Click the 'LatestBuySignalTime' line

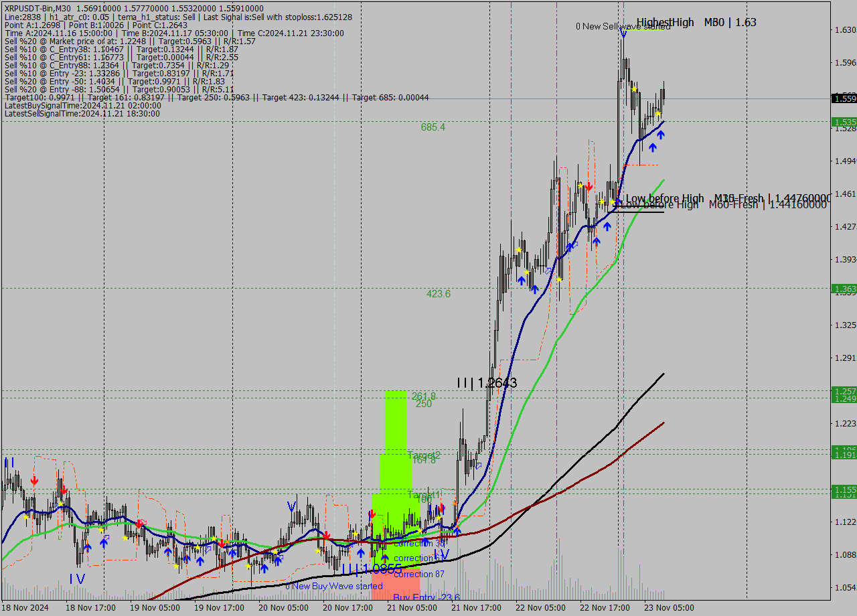[x=82, y=105]
